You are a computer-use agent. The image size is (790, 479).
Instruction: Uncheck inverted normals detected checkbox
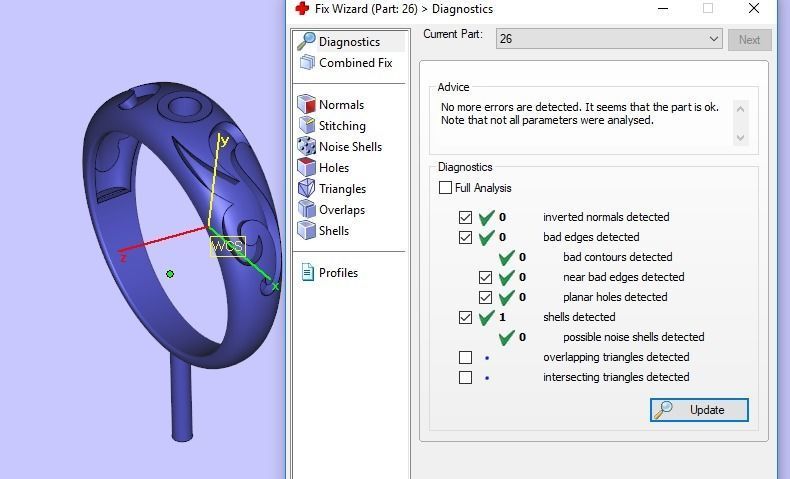pyautogui.click(x=465, y=218)
